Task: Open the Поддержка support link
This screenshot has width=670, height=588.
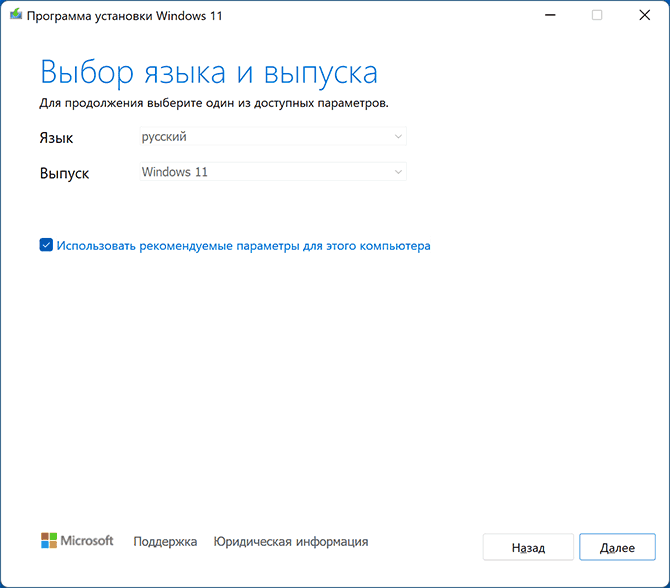Action: coord(165,541)
